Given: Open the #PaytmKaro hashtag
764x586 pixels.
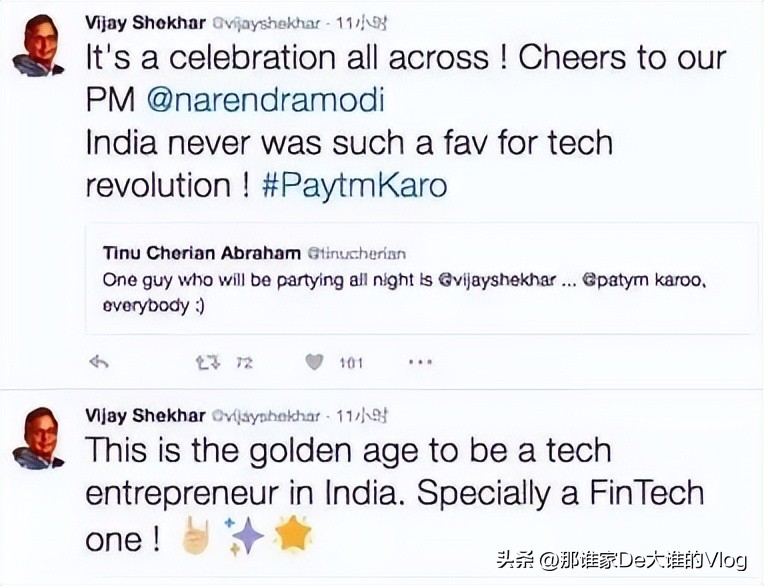Looking at the screenshot, I should [354, 186].
